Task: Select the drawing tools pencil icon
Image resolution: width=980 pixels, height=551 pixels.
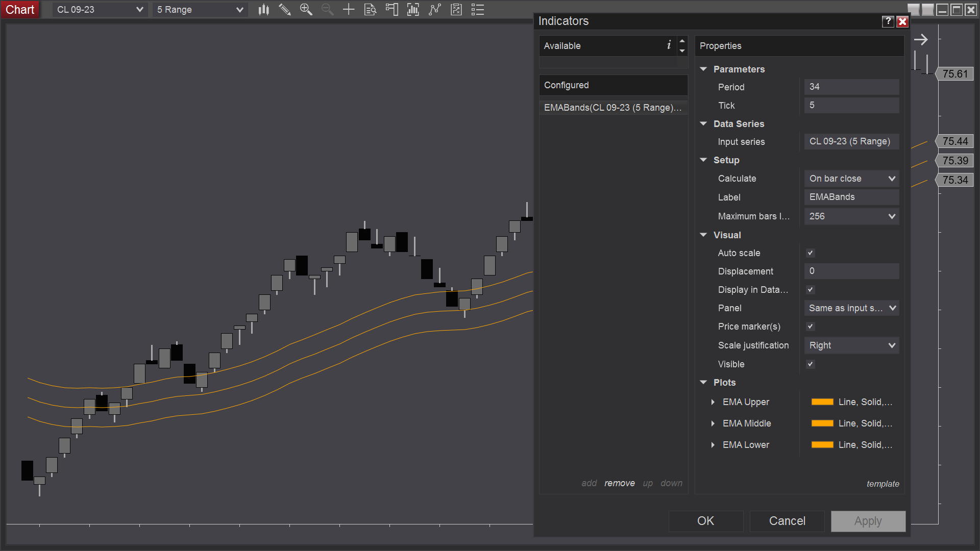Action: click(285, 10)
